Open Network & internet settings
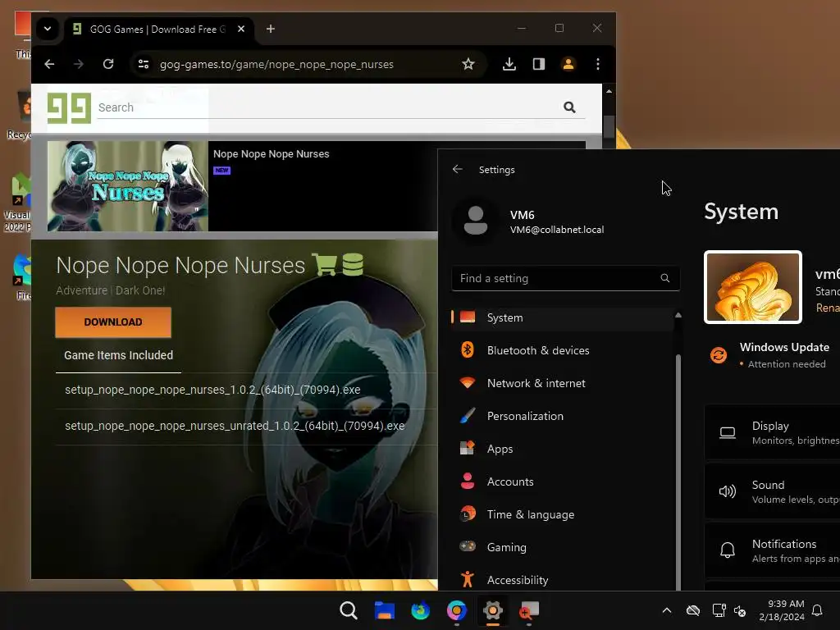This screenshot has height=630, width=840. (x=563, y=383)
